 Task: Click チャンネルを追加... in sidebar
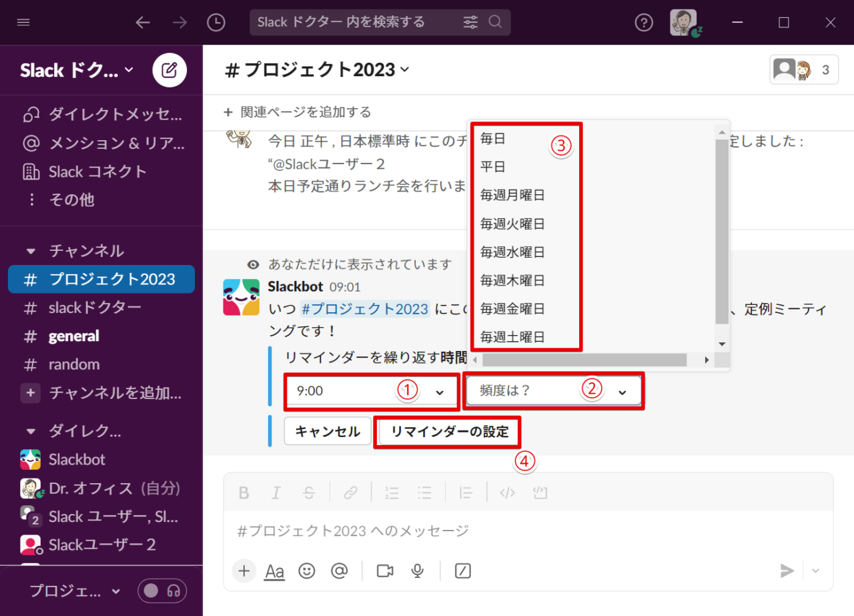(101, 393)
